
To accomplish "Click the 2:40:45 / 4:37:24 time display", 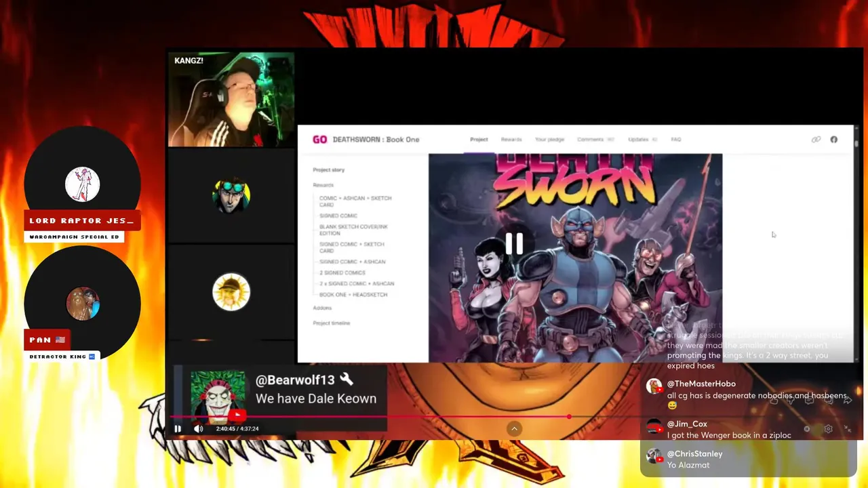I will point(237,428).
